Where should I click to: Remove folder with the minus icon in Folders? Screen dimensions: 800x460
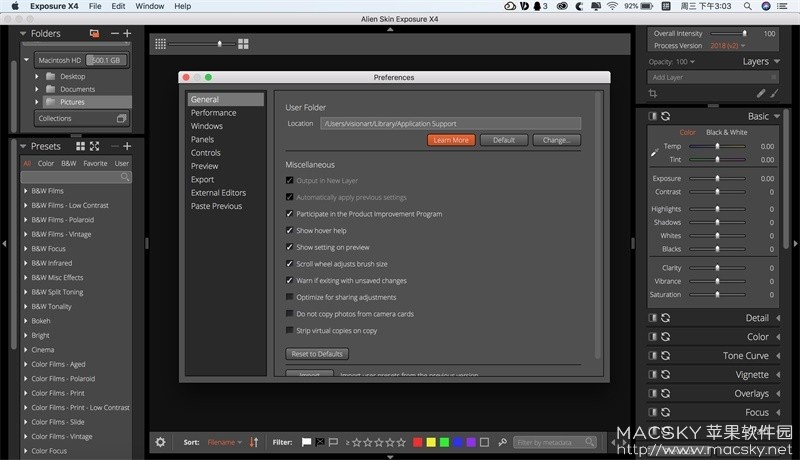coord(115,33)
